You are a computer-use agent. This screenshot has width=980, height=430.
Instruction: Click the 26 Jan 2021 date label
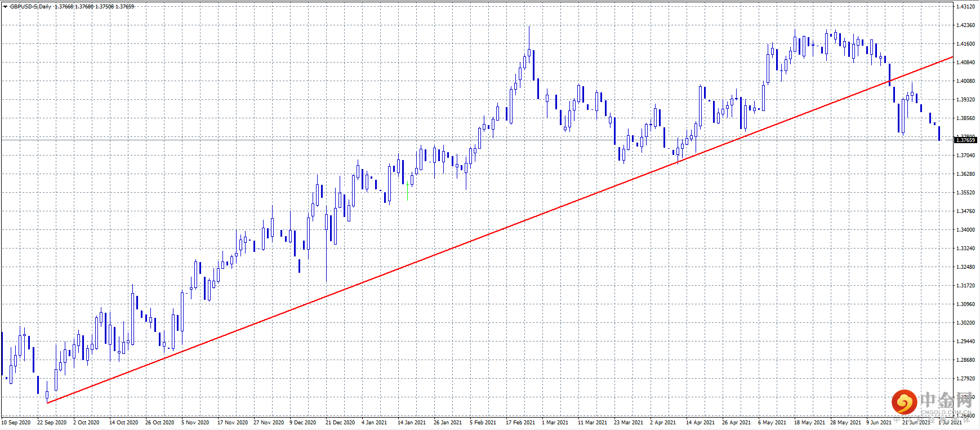(x=448, y=423)
